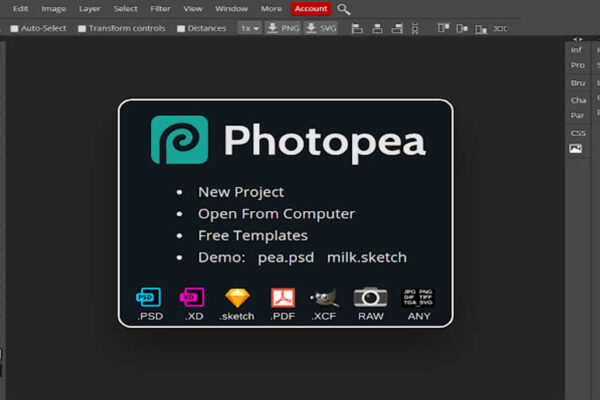Open the Filter menu
600x400 pixels.
coord(160,8)
